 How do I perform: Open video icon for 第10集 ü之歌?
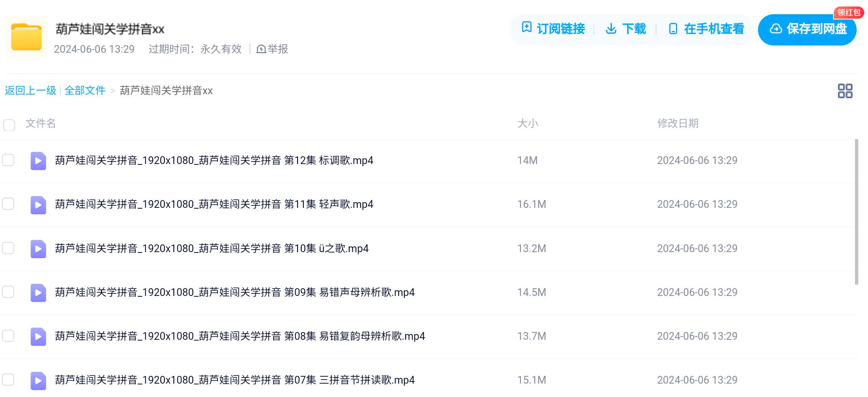tap(38, 249)
